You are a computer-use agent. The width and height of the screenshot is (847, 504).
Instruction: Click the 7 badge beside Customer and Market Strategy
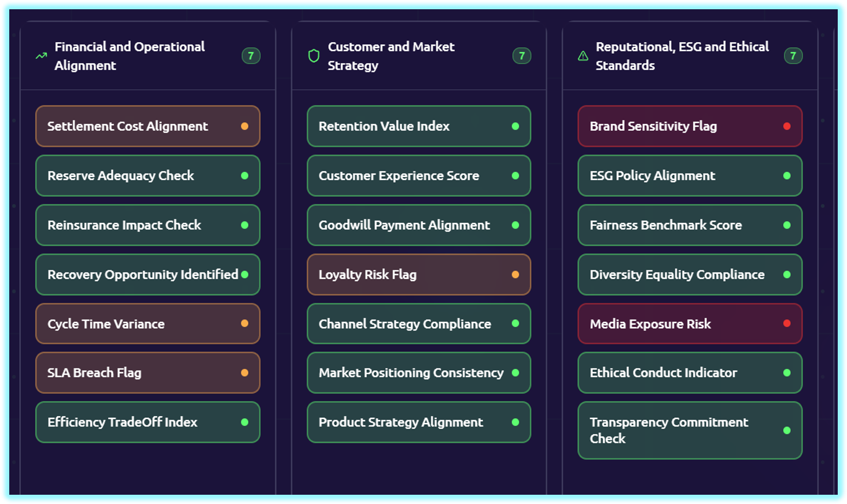[522, 56]
